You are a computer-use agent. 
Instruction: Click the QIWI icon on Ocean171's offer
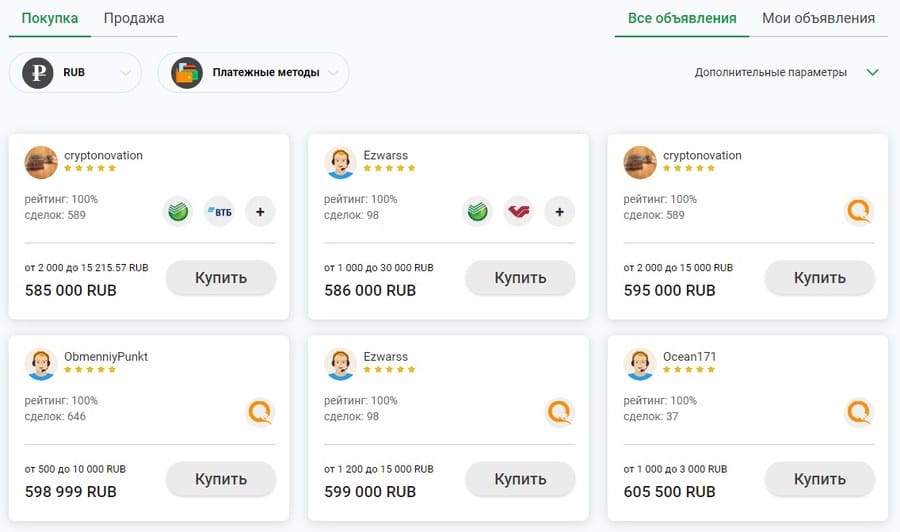pos(858,412)
